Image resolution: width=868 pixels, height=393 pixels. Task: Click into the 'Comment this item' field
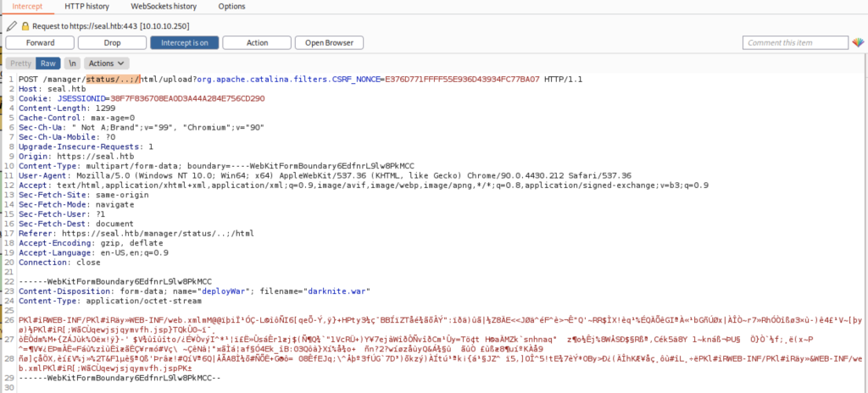tap(794, 42)
